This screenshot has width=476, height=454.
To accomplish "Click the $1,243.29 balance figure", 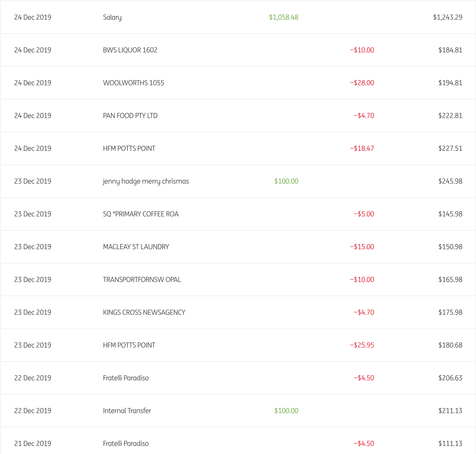I will pyautogui.click(x=447, y=17).
